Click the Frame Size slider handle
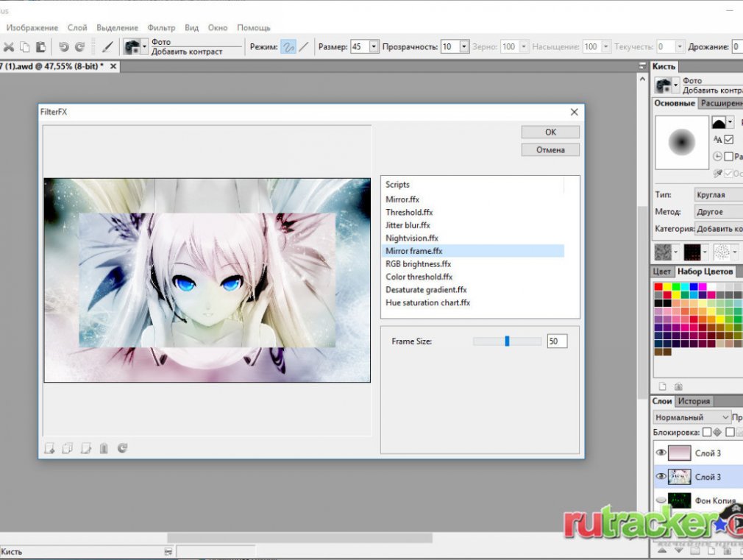 point(507,341)
